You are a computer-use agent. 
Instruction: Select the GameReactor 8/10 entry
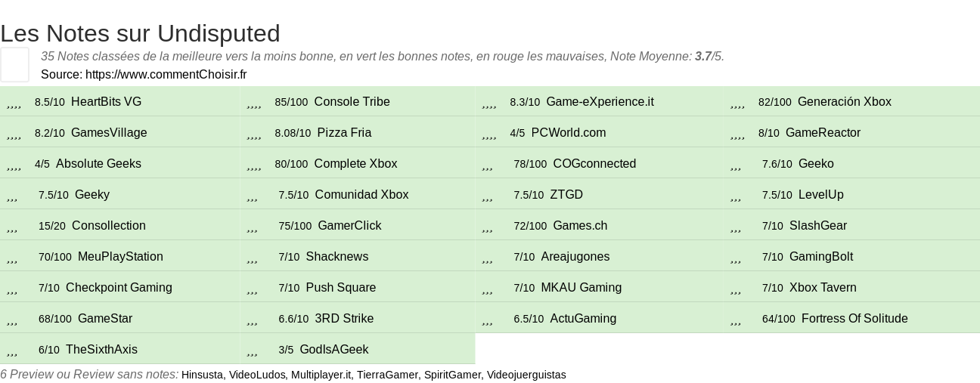(x=823, y=133)
